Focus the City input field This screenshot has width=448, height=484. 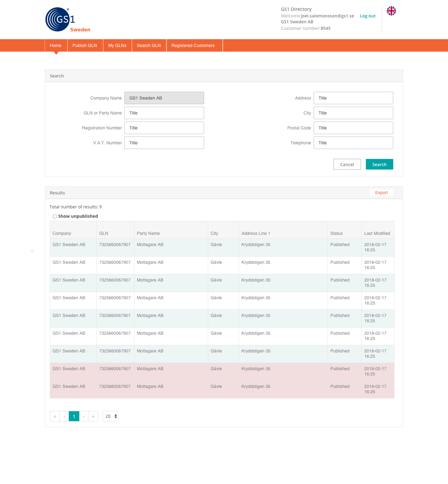click(x=353, y=113)
